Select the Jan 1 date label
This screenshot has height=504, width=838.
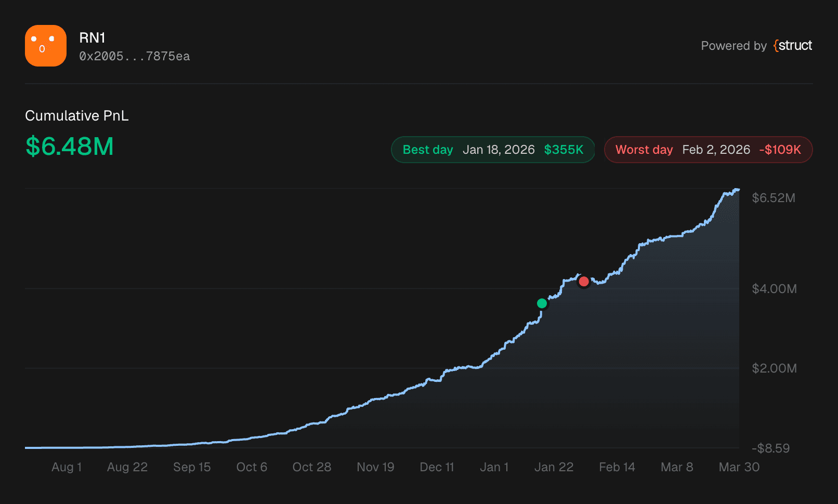point(494,467)
